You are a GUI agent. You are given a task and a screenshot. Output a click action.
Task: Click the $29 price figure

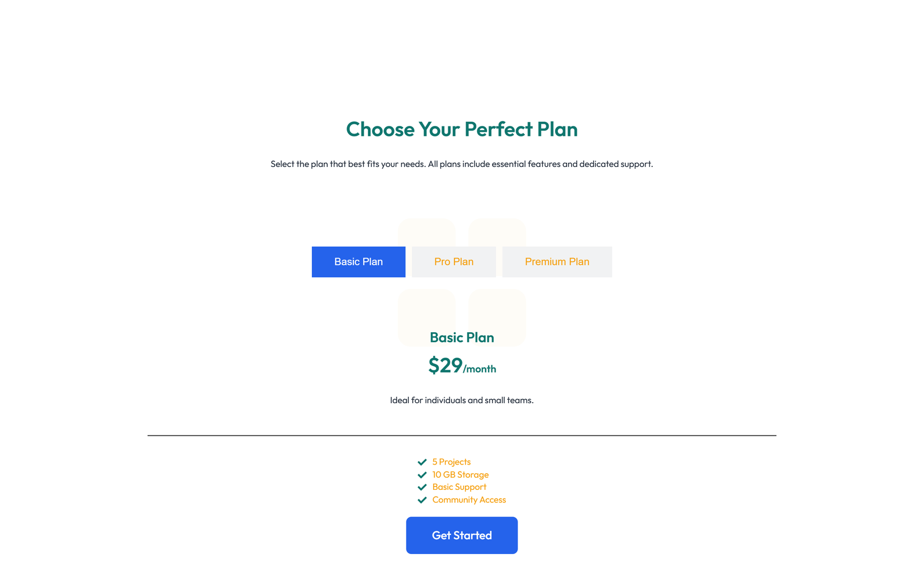click(445, 365)
